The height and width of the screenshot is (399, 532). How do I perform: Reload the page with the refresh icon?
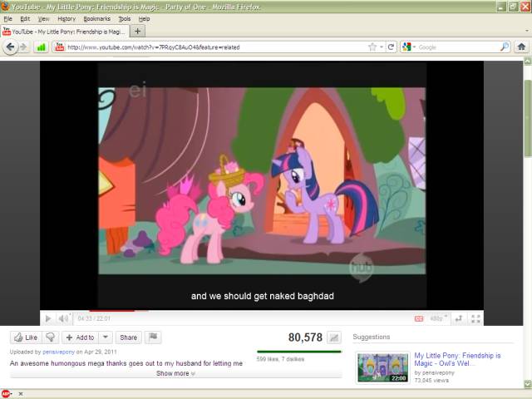click(391, 47)
